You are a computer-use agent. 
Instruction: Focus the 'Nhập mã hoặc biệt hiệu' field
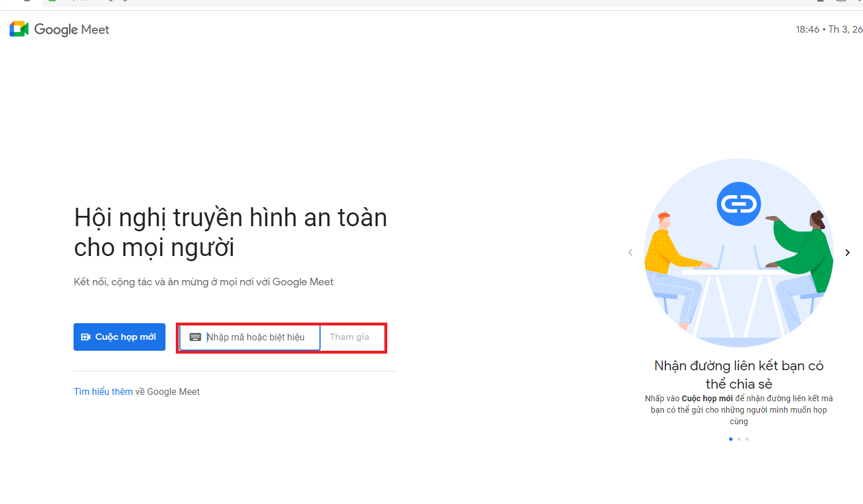point(250,337)
